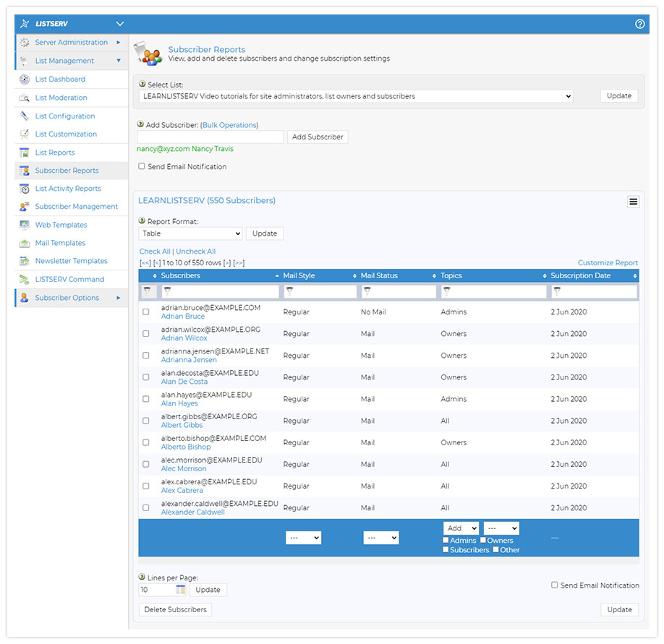Click the Subscribers column filter field
Image resolution: width=664 pixels, height=644 pixels.
220,291
